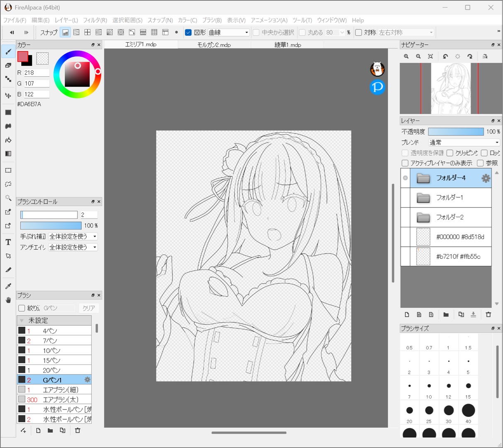Select the Text tool
The image size is (503, 448).
tap(8, 242)
